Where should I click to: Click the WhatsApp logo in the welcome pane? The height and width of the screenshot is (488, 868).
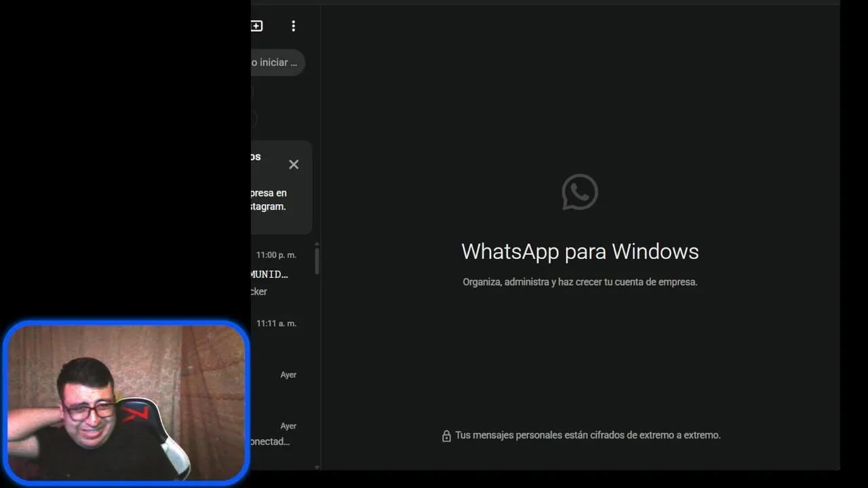tap(580, 192)
